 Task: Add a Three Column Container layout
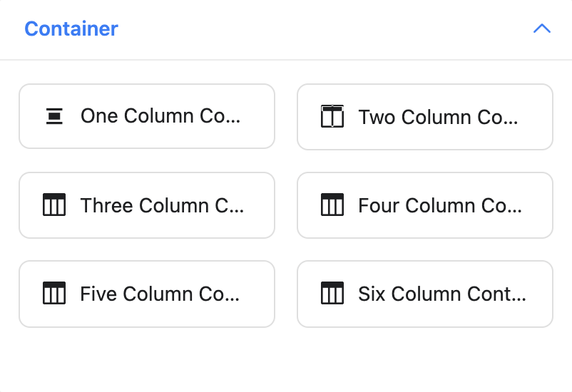click(147, 205)
